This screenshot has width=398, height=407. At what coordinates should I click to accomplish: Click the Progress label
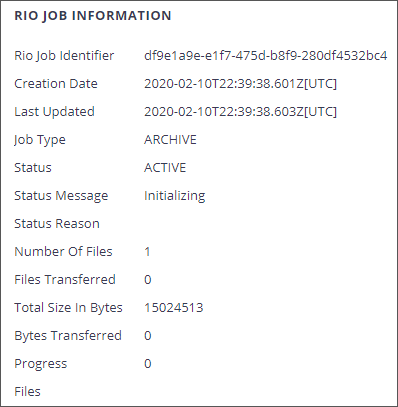[x=41, y=364]
